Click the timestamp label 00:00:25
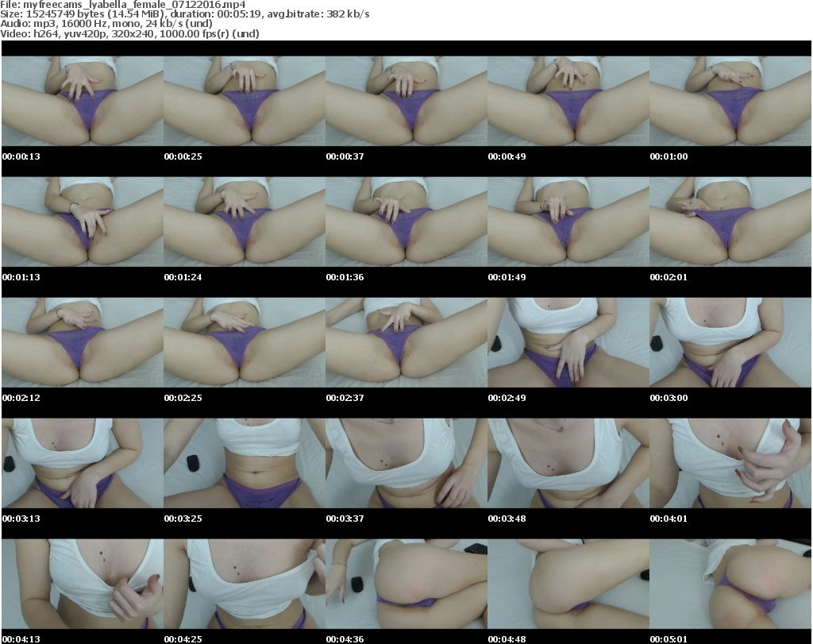 click(183, 156)
